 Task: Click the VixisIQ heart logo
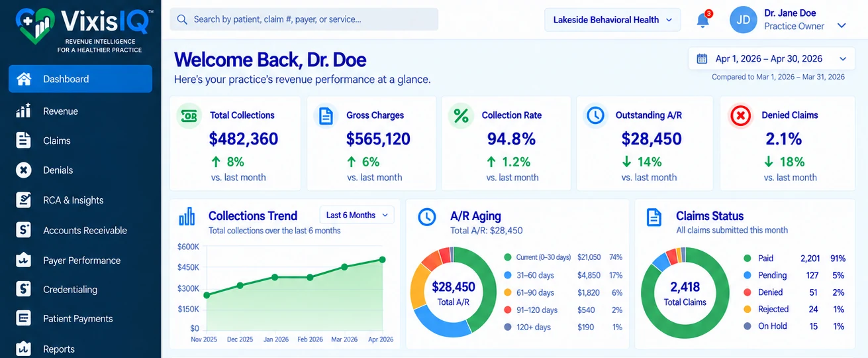[34, 25]
